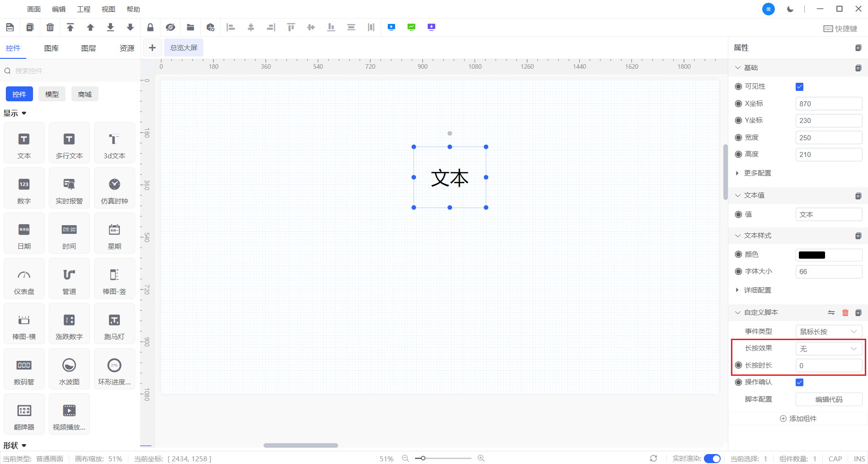The height and width of the screenshot is (464, 868).
Task: Open the black 颜色 swatch
Action: click(812, 255)
